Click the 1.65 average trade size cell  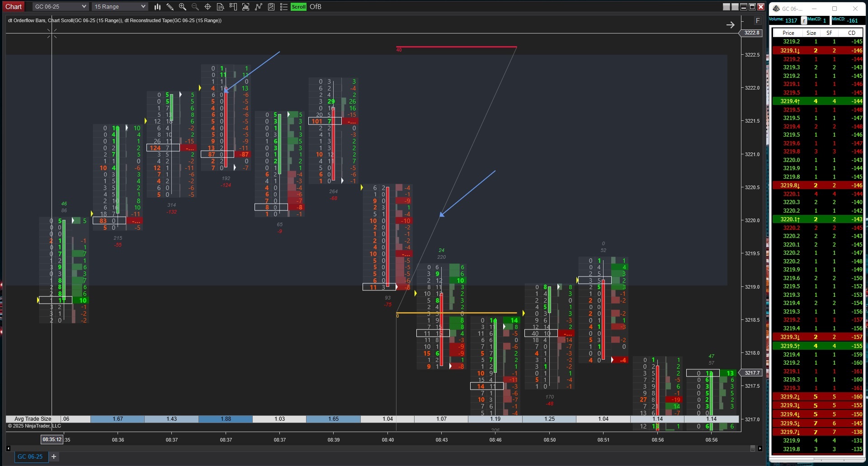pyautogui.click(x=333, y=419)
